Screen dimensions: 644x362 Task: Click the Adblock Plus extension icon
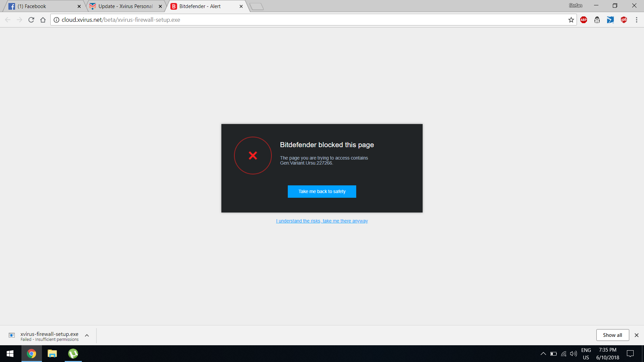coord(584,20)
